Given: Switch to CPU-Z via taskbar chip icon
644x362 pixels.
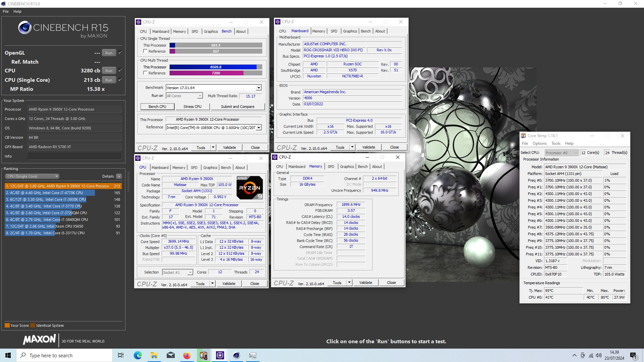Looking at the screenshot, I should 220,355.
